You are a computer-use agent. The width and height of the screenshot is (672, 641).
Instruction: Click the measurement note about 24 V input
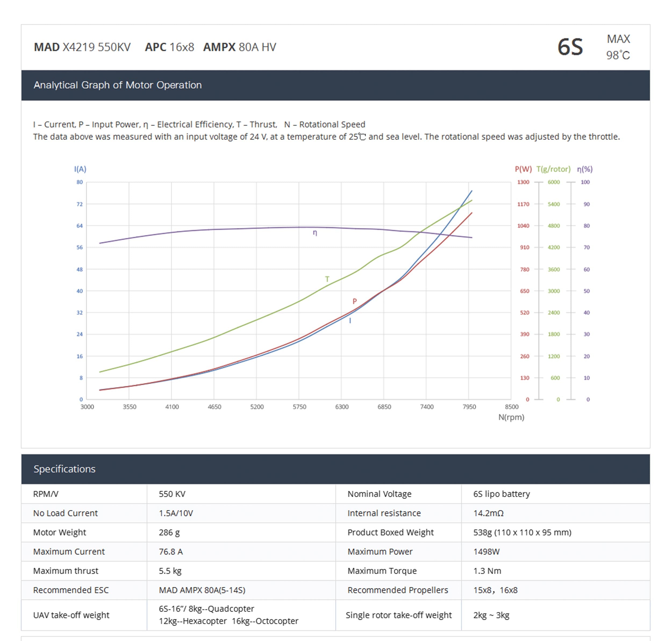326,137
